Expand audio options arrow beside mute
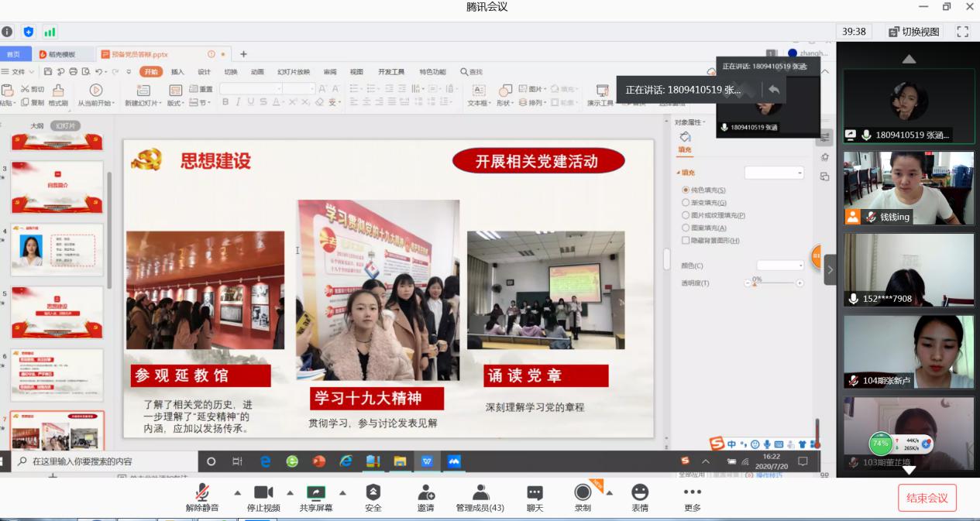Screen dimensions: 980x521 [237, 492]
